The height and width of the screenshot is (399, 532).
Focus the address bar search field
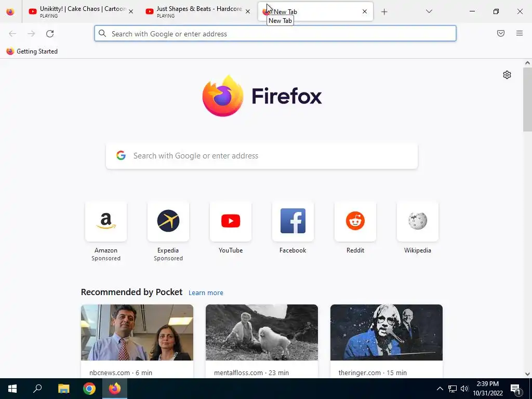tap(275, 34)
